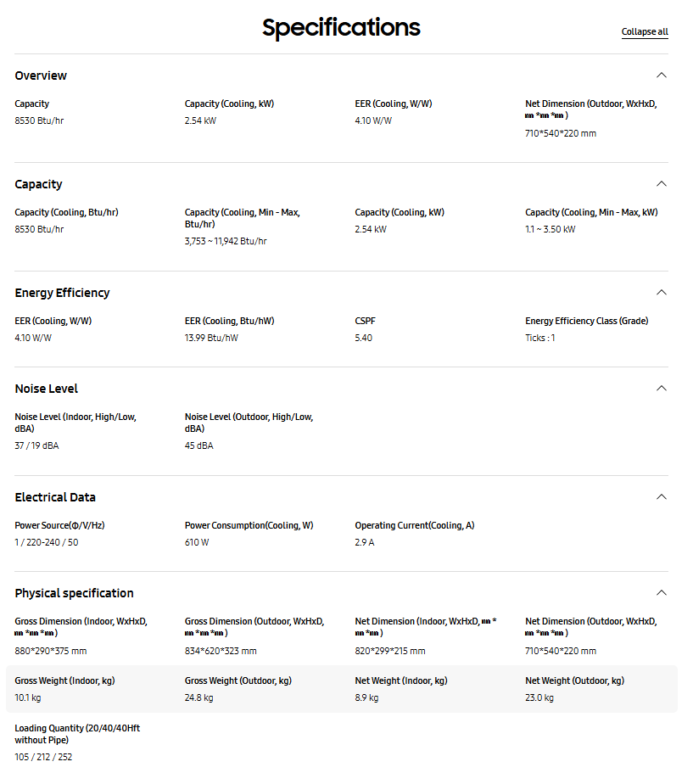Click the 37 / 19 dBA noise value

tap(36, 445)
